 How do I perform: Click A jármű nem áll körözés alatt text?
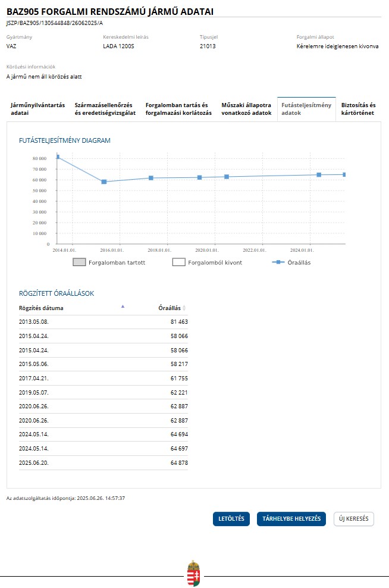[44, 77]
